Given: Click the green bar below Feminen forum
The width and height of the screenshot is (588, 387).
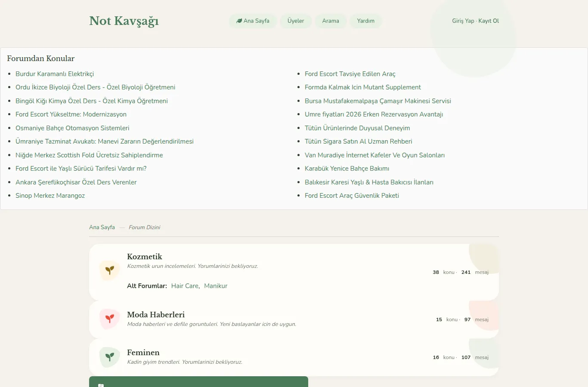Looking at the screenshot, I should (198, 382).
